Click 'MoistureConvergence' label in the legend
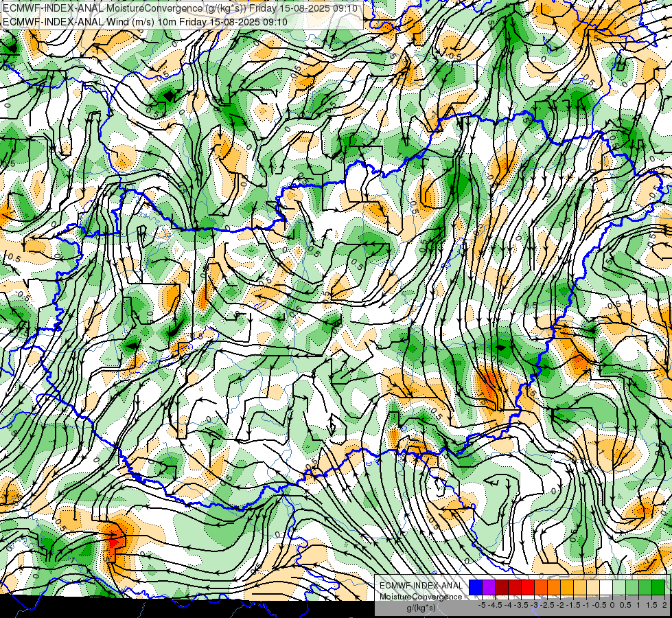This screenshot has width=672, height=618. coord(421,597)
